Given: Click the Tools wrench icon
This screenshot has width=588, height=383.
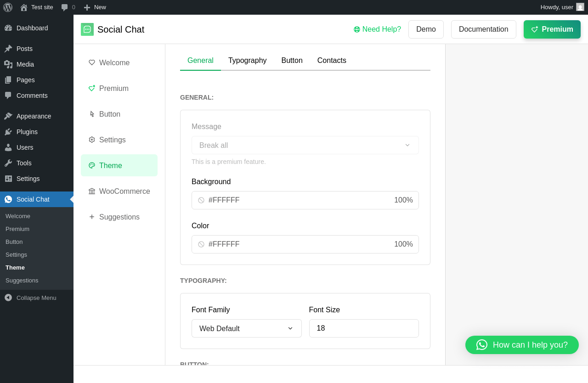Looking at the screenshot, I should coord(8,163).
